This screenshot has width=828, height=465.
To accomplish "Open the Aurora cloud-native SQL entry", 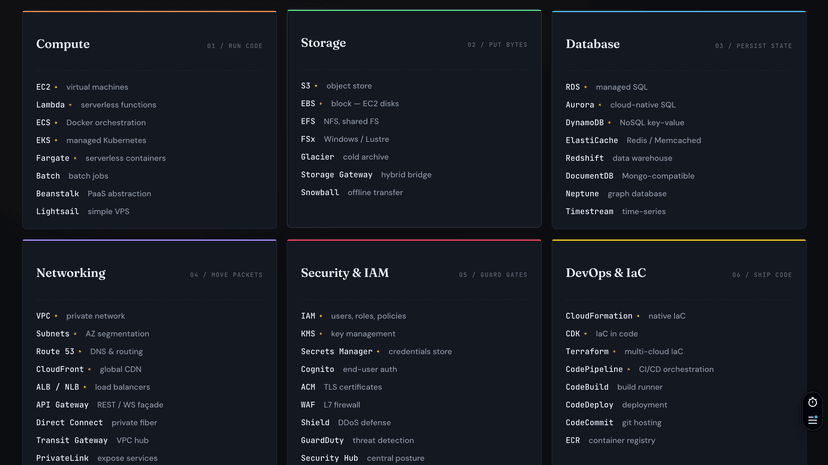I will coord(620,105).
